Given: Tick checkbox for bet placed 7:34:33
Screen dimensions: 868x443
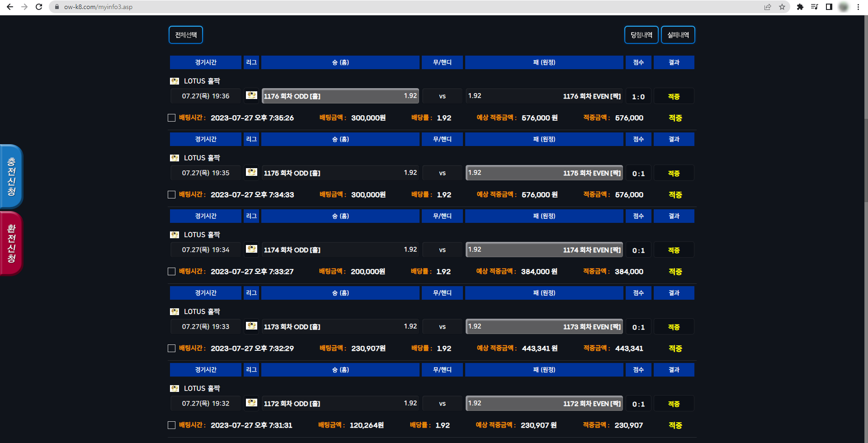Looking at the screenshot, I should pos(171,195).
